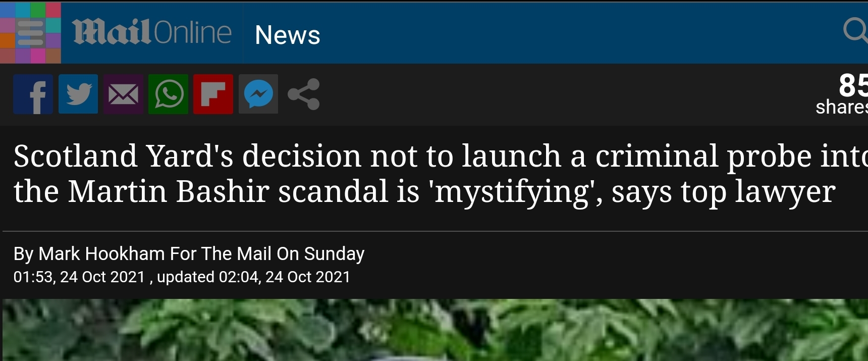Click the blue News header bar

pos(505,32)
